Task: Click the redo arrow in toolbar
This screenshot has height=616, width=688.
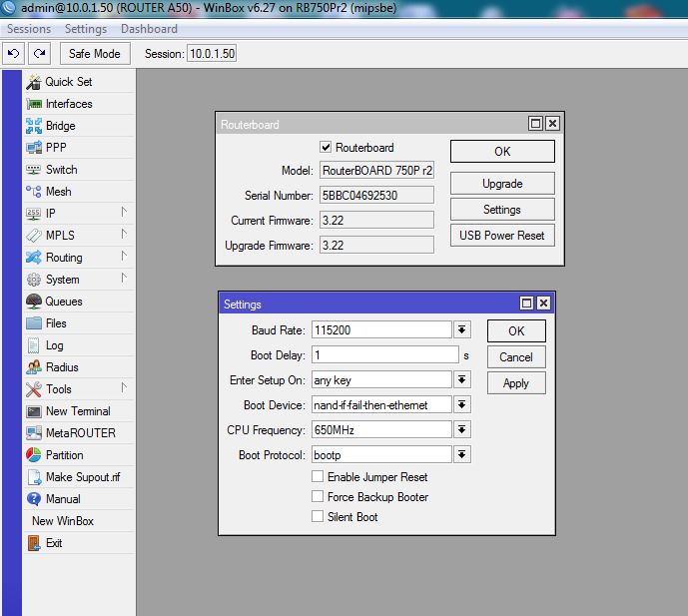Action: (40, 54)
